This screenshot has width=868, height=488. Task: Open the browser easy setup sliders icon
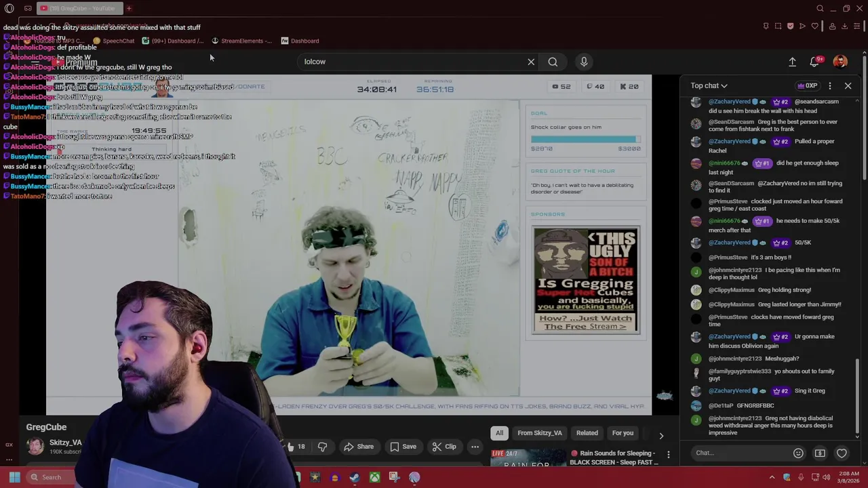(857, 26)
